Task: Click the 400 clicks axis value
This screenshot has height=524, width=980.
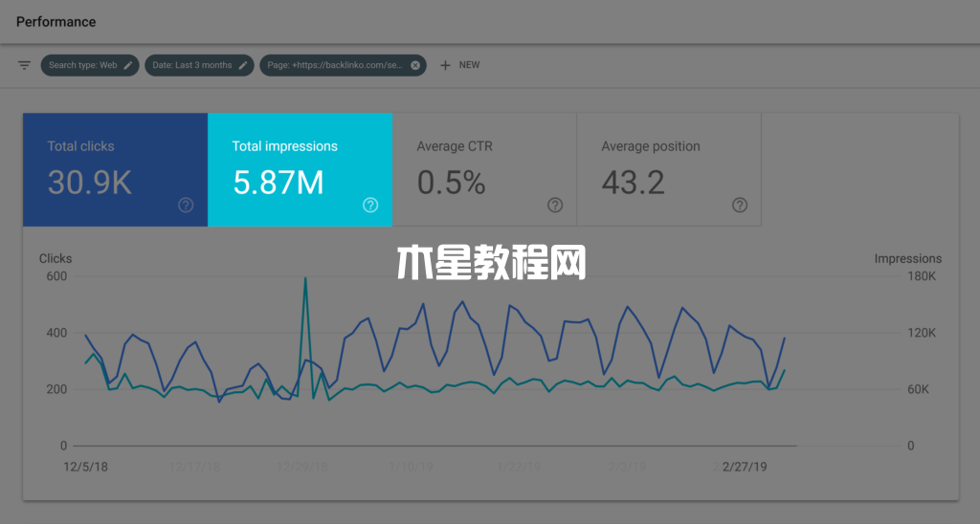Action: (56, 333)
